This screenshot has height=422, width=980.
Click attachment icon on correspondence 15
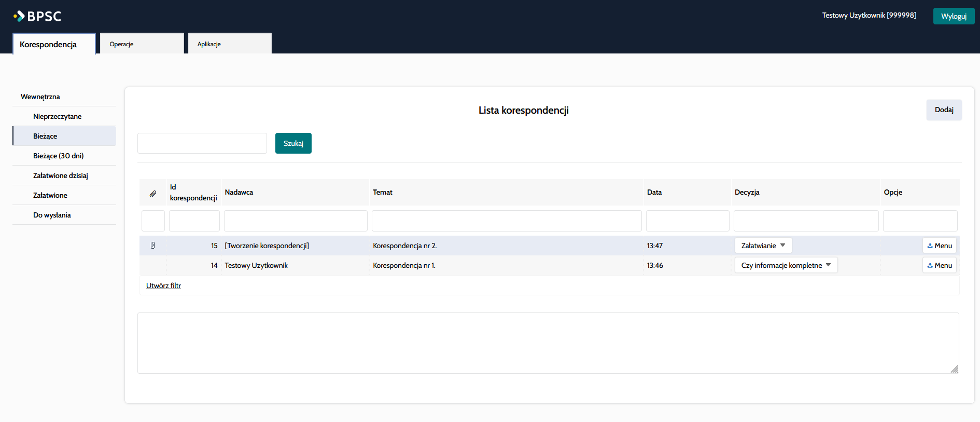152,246
